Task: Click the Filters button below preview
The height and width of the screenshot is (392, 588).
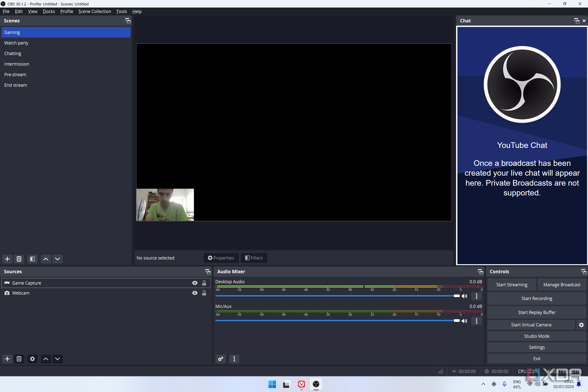Action: [254, 258]
